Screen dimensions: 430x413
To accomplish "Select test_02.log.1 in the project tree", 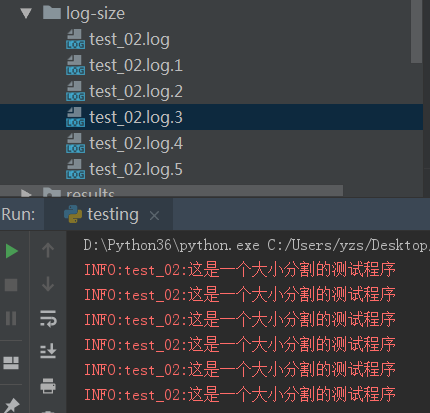I will 136,65.
